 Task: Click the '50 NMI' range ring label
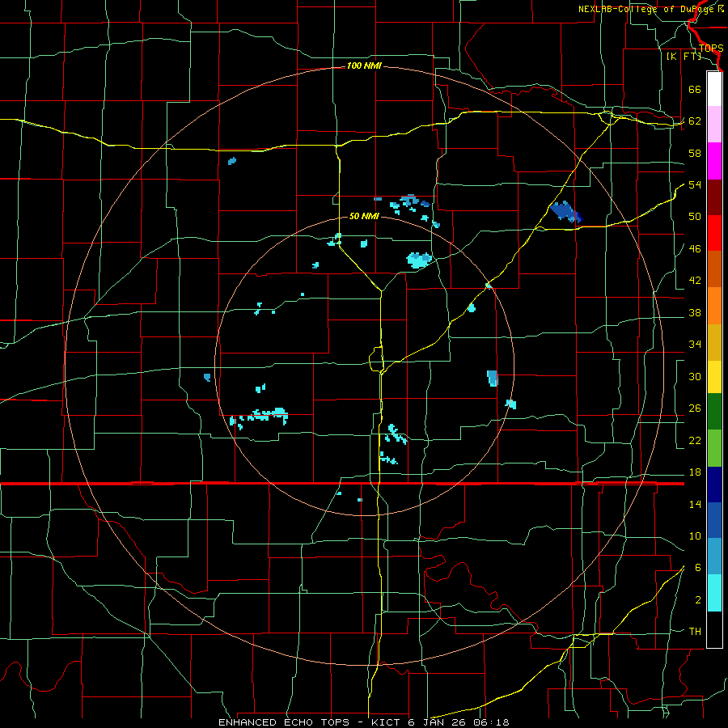click(364, 216)
